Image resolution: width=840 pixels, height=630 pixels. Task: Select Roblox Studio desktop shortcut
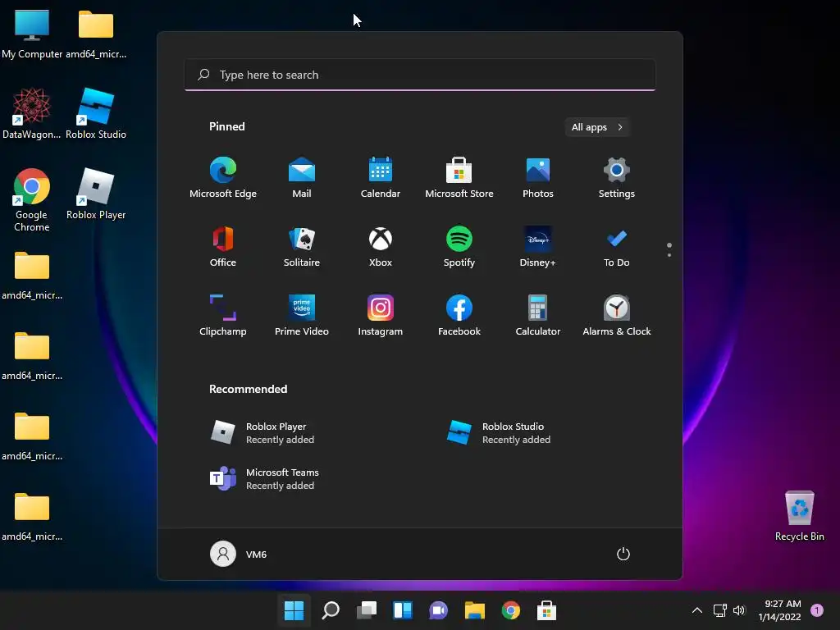coord(96,113)
